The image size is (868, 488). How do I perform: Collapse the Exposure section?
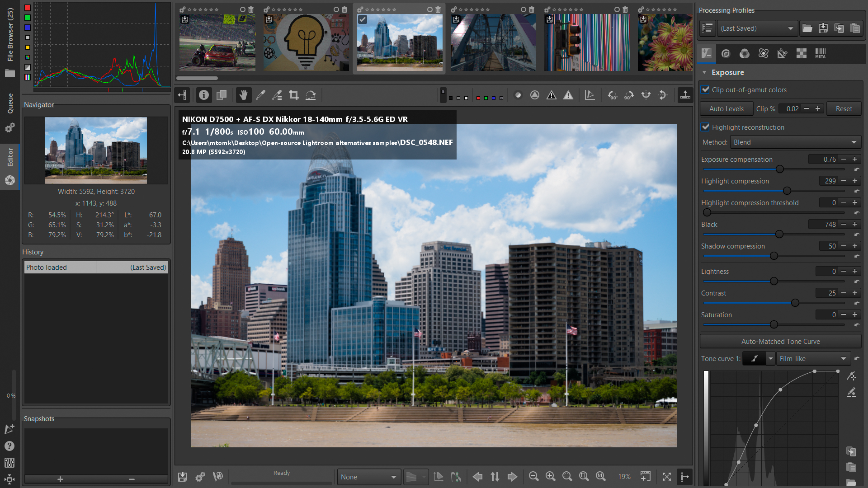704,72
